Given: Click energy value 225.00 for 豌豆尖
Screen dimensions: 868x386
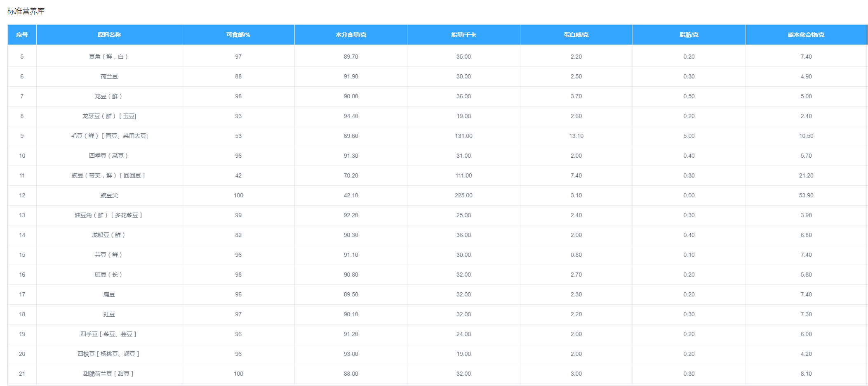Looking at the screenshot, I should [463, 195].
